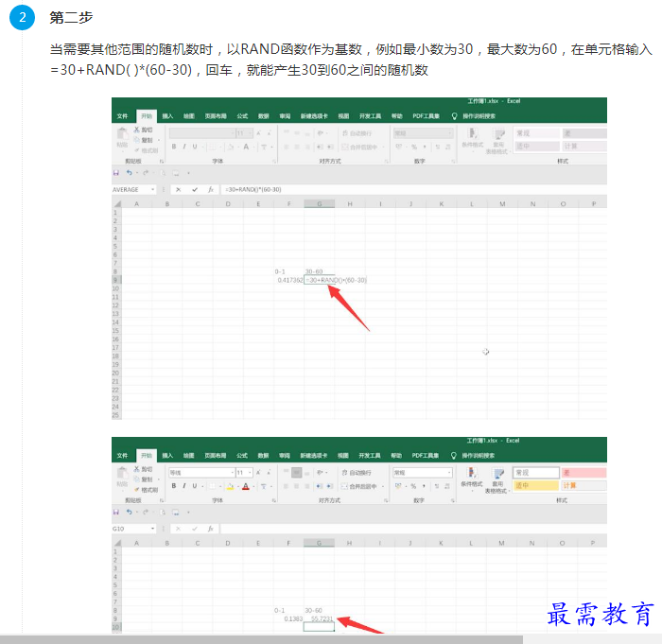Click Format Painter (格式刷) in second Excel screenshot
This screenshot has width=662, height=644.
pos(146,490)
